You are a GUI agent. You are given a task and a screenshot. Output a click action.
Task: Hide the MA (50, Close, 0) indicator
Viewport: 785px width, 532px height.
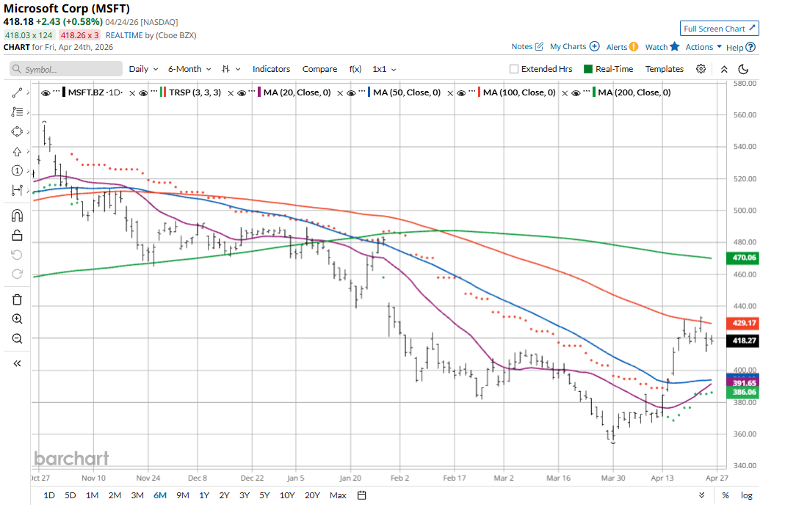pyautogui.click(x=352, y=93)
